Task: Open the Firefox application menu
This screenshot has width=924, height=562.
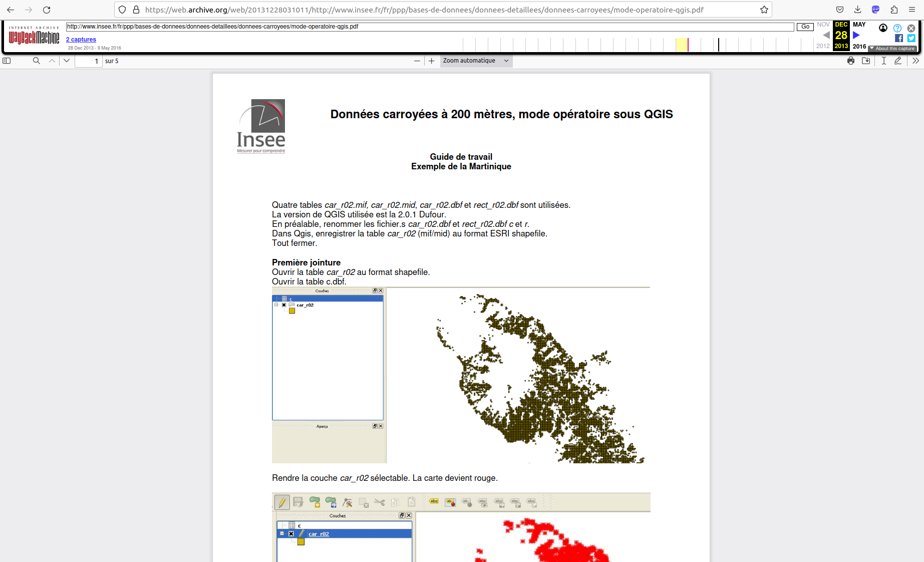Action: pyautogui.click(x=911, y=10)
